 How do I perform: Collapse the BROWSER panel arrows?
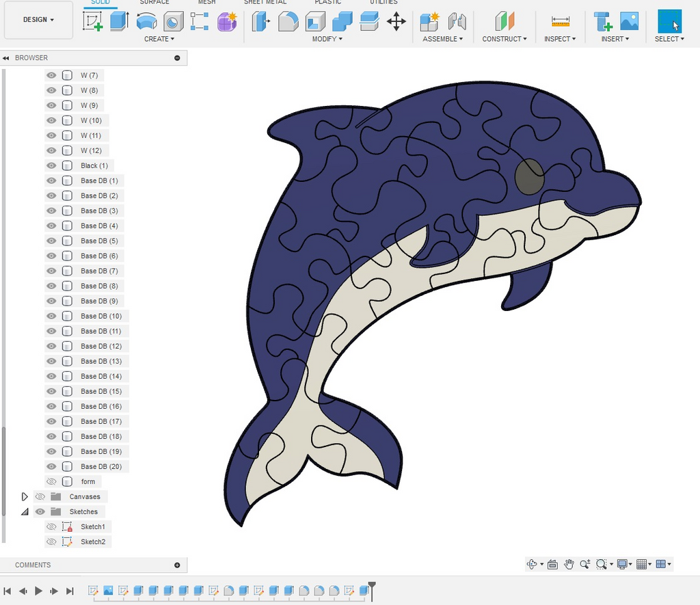(x=5, y=58)
